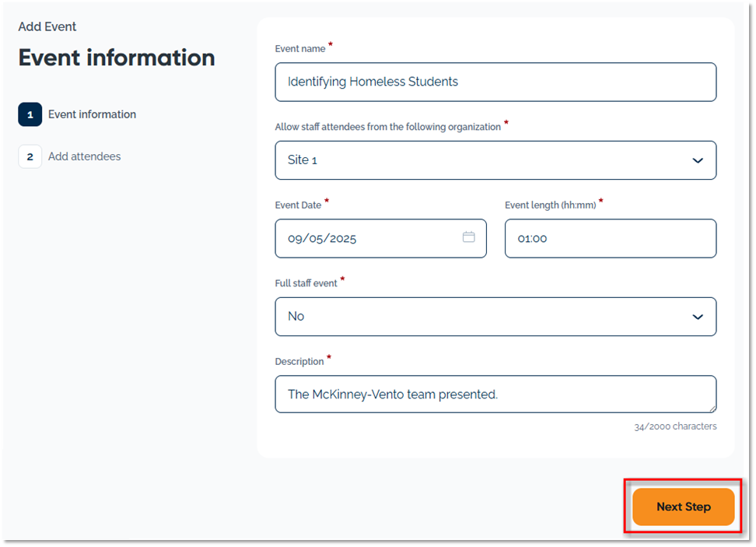The height and width of the screenshot is (547, 756).
Task: Open the calendar picker icon in Event Date
Action: [468, 237]
